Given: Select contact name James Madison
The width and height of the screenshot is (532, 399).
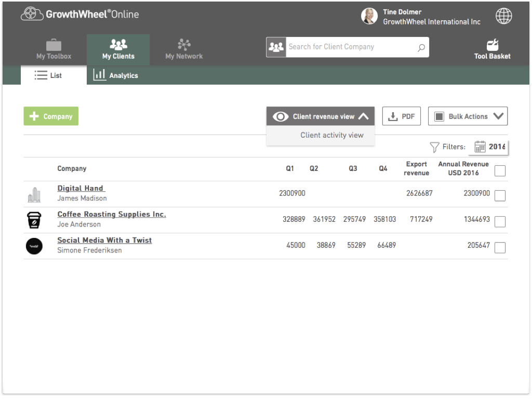Looking at the screenshot, I should (82, 198).
